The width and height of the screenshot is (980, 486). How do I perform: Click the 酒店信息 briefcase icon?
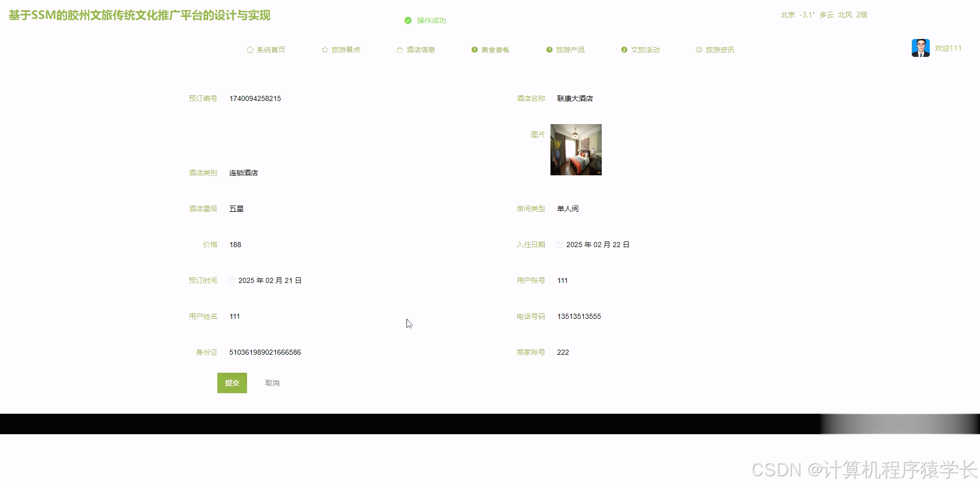point(400,49)
